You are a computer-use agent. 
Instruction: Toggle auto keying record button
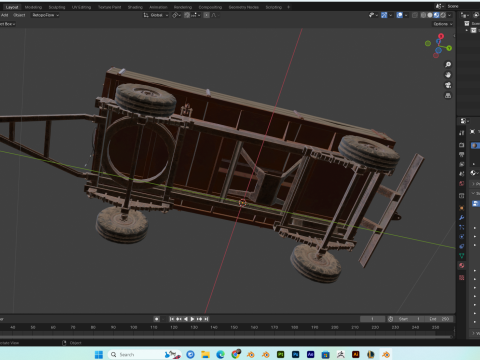click(x=156, y=319)
